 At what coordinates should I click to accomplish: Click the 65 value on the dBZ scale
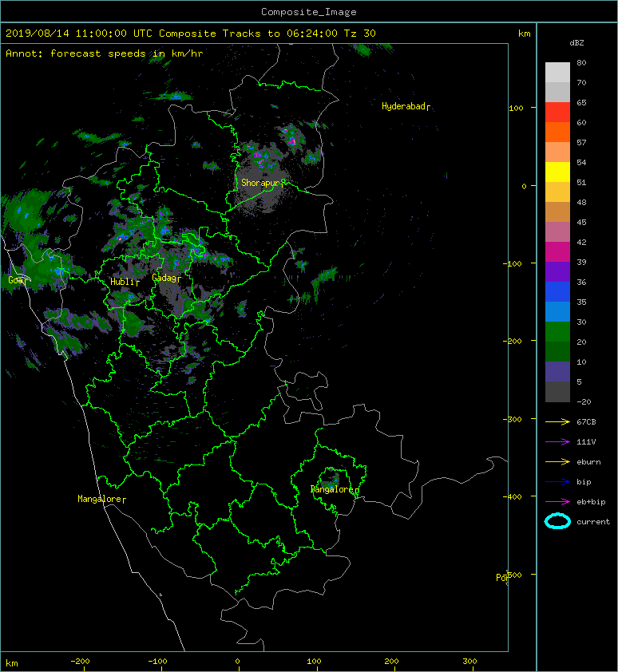[581, 102]
